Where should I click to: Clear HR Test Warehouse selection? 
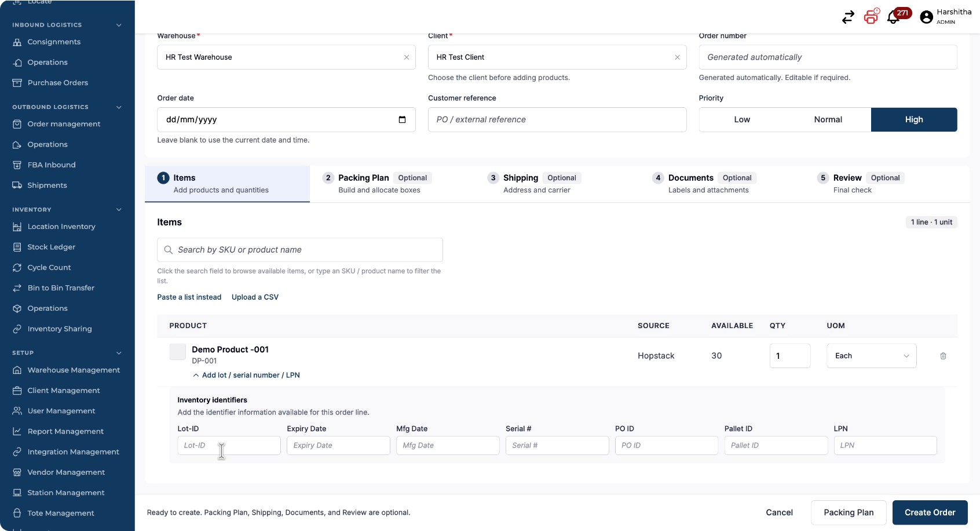407,57
